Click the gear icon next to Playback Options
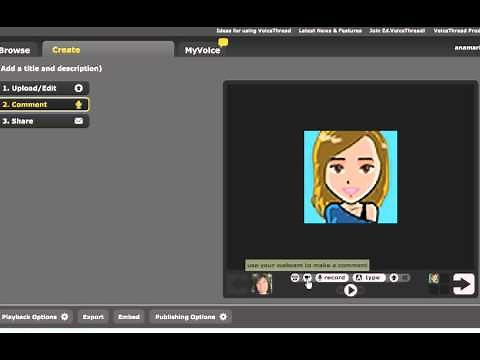 coord(65,317)
